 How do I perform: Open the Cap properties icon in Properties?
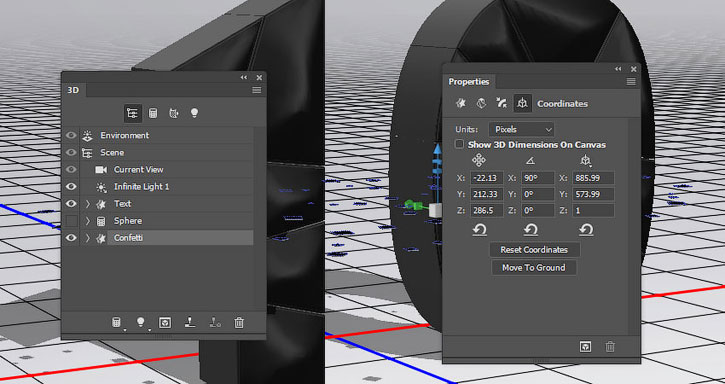click(x=502, y=104)
